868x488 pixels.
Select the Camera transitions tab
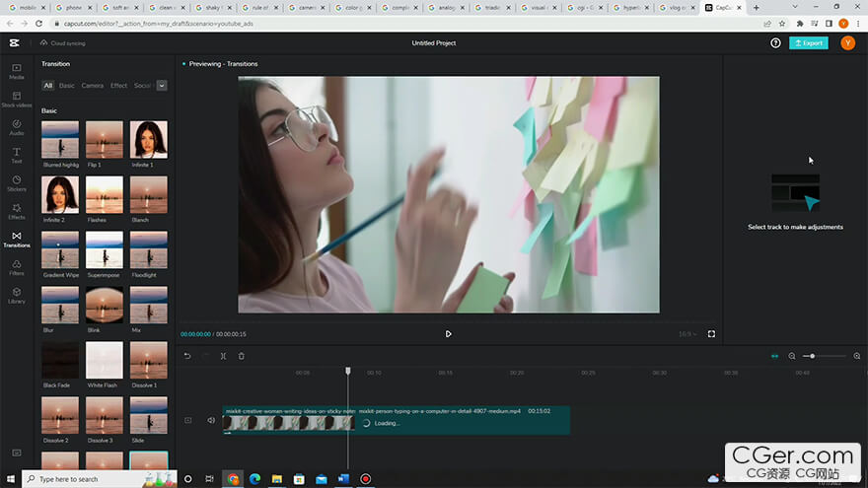[93, 86]
